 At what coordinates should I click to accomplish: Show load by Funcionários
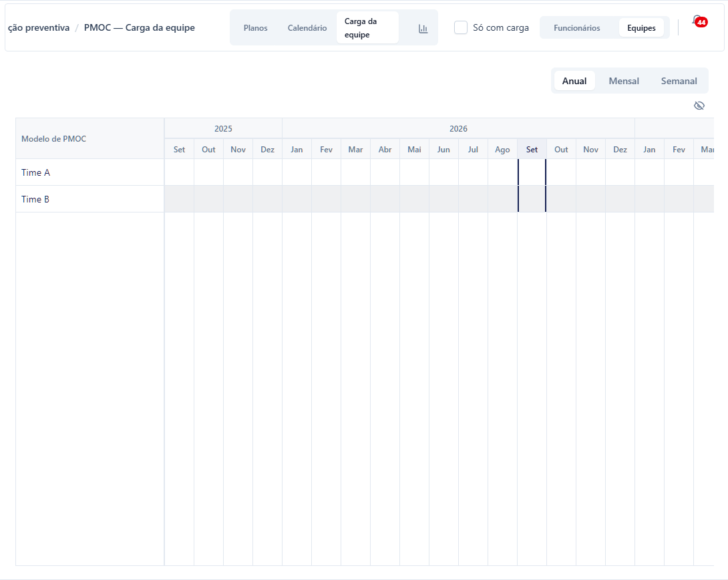point(576,28)
